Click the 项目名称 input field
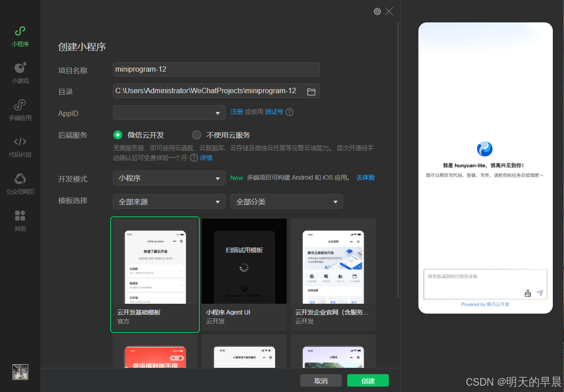This screenshot has height=392, width=564. [216, 69]
